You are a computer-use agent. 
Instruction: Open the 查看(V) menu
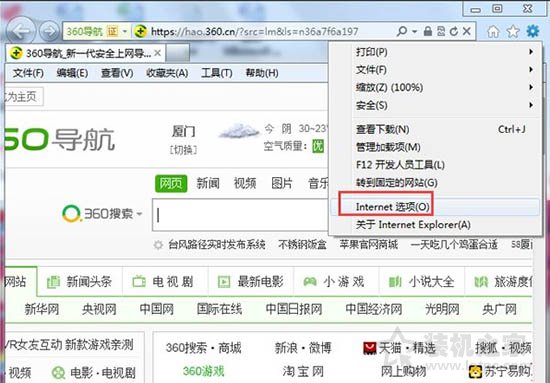pos(117,73)
